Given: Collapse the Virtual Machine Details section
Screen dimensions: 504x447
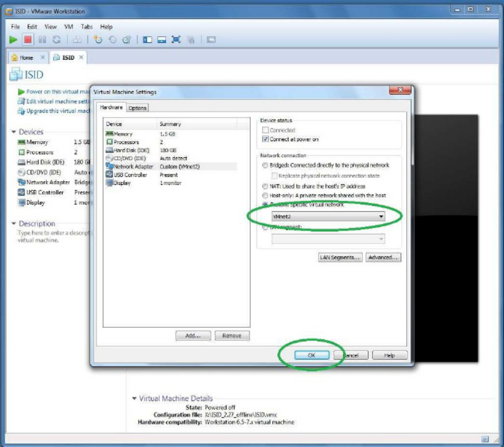Looking at the screenshot, I should (134, 399).
